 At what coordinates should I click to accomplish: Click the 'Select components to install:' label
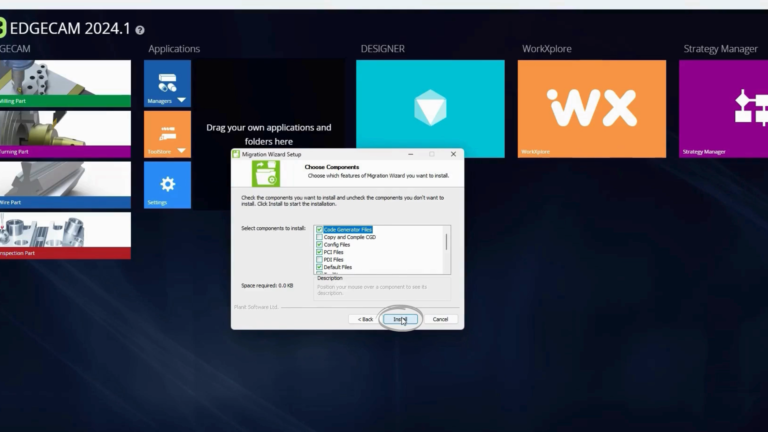(x=273, y=228)
